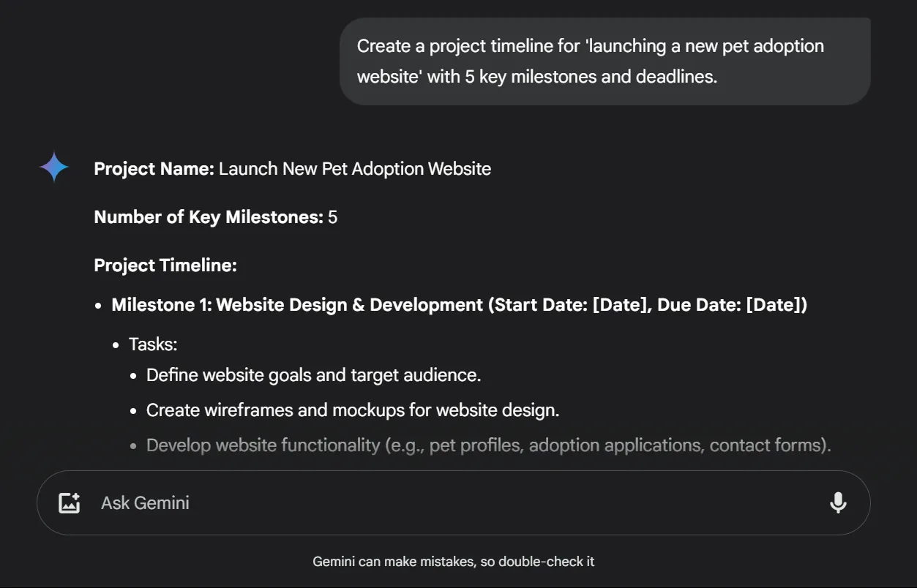Viewport: 917px width, 588px height.
Task: Click the bold Project Name label
Action: click(154, 169)
